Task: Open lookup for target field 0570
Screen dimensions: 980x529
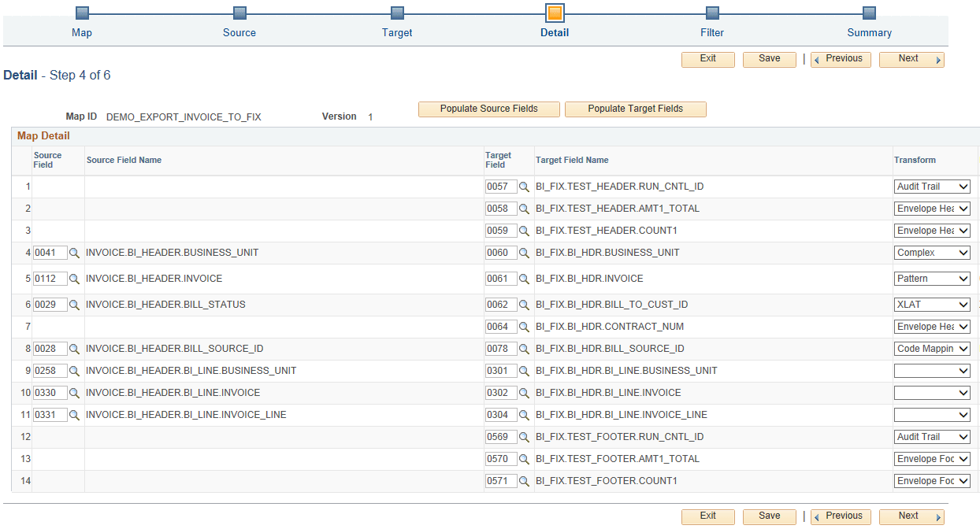Action: click(x=524, y=459)
